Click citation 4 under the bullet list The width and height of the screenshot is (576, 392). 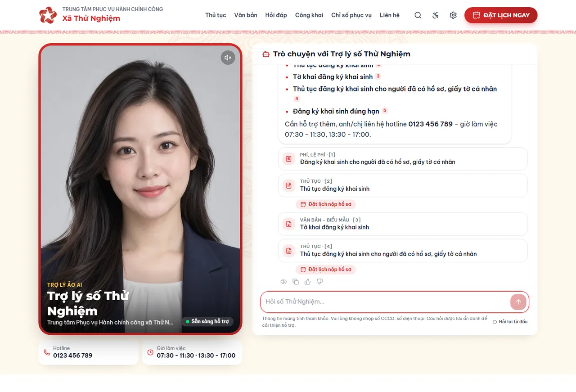[297, 99]
